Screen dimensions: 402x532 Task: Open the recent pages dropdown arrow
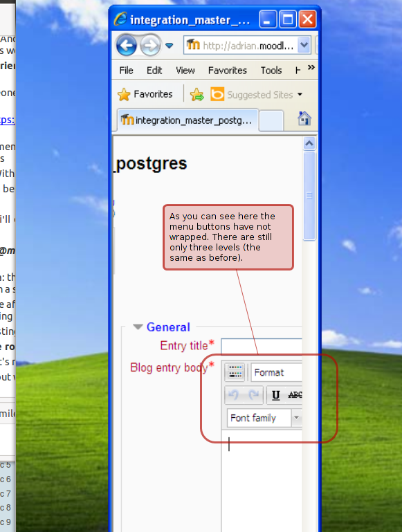click(x=169, y=46)
